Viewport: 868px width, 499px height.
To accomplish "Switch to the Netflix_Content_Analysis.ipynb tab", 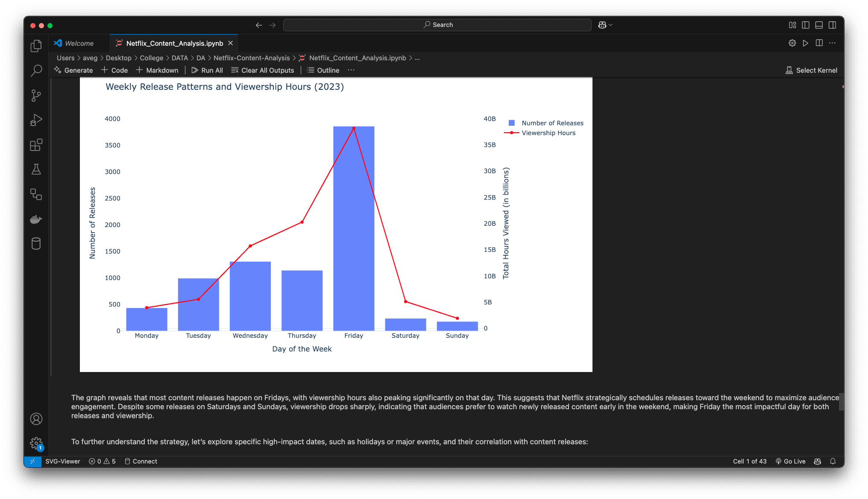I will tap(175, 43).
